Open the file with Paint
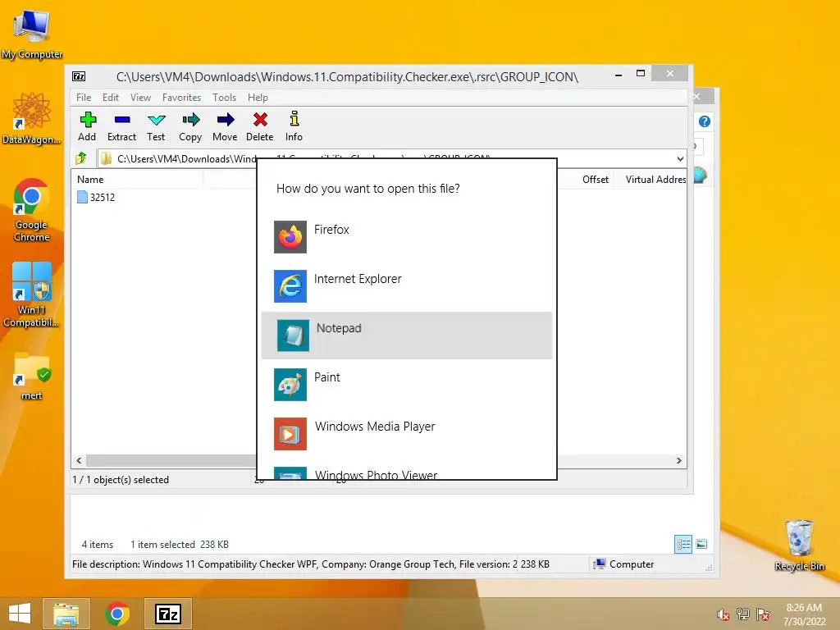The image size is (840, 630). (407, 385)
